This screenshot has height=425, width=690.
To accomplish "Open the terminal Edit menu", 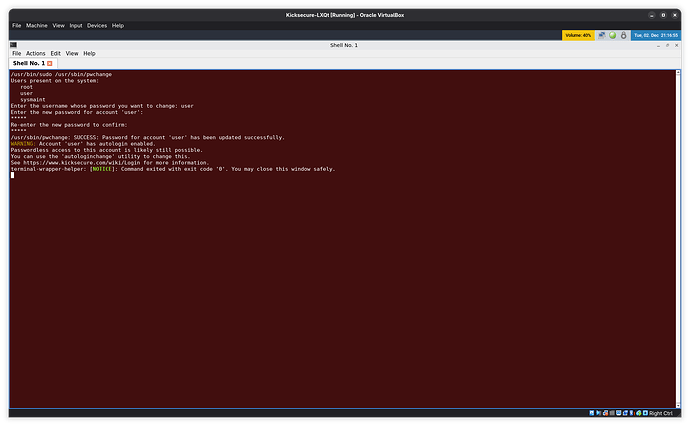I will coord(56,53).
